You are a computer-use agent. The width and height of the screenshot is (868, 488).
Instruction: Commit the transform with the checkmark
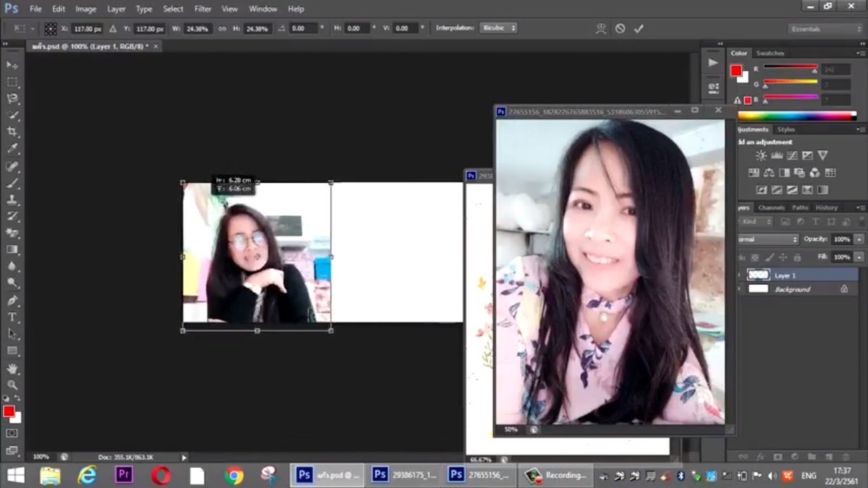point(638,28)
